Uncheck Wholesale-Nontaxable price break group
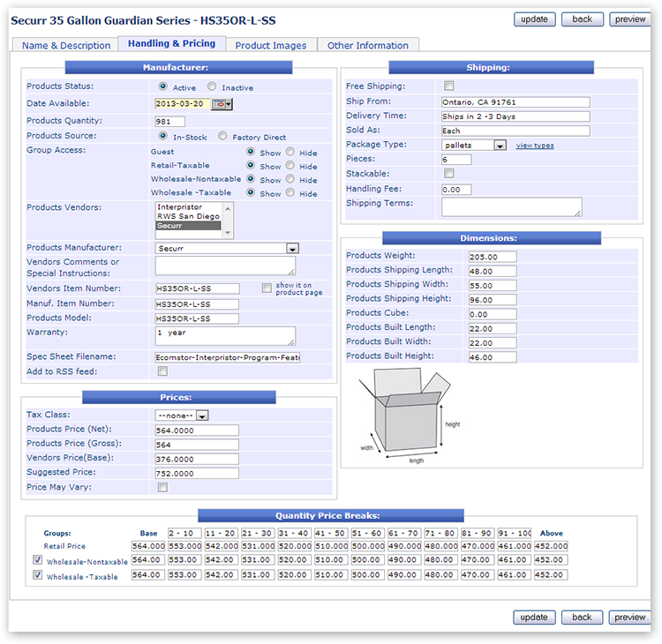The width and height of the screenshot is (662, 644). coord(38,560)
